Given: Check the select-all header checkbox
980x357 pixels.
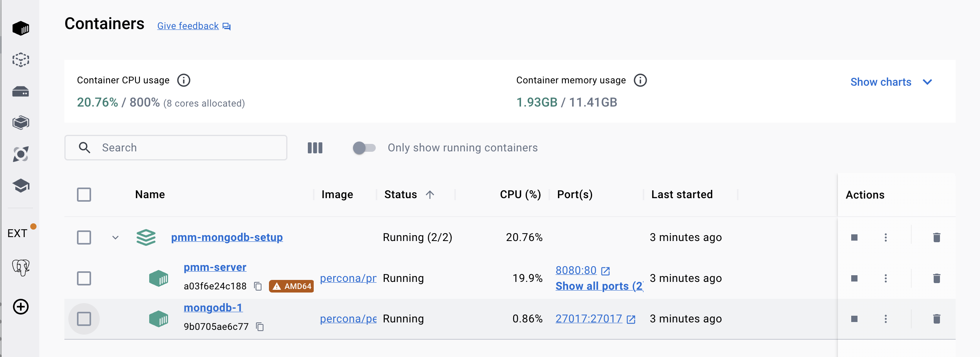Looking at the screenshot, I should (x=84, y=195).
